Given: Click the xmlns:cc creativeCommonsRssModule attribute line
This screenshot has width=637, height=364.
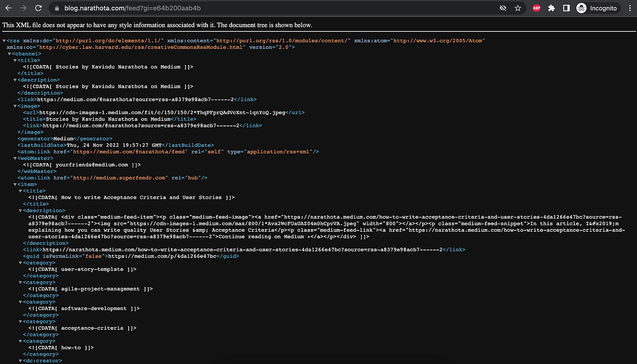Looking at the screenshot, I should tap(151, 47).
